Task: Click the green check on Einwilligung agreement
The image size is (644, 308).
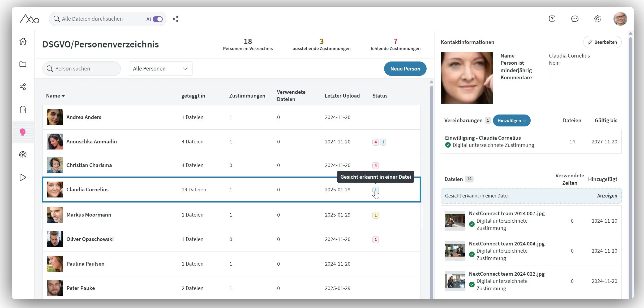Action: pos(448,145)
